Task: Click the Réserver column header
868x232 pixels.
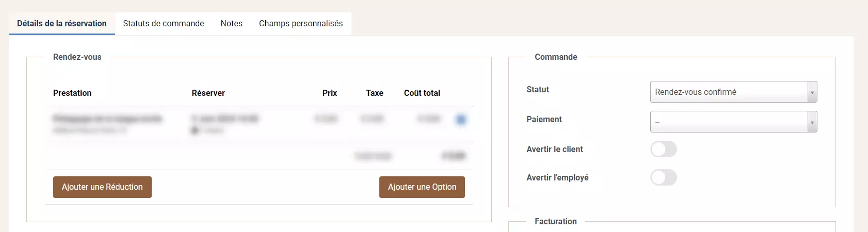Action: 208,93
